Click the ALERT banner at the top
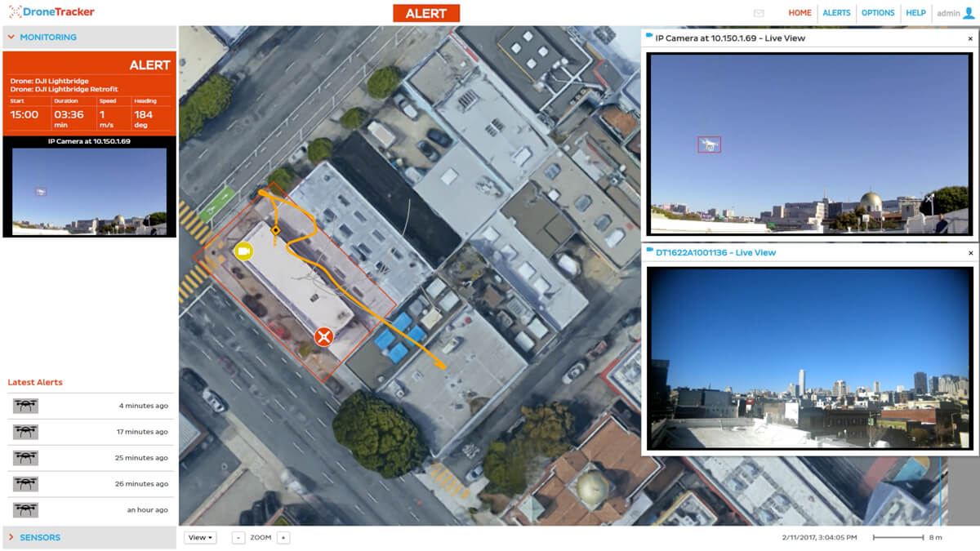 click(x=426, y=13)
